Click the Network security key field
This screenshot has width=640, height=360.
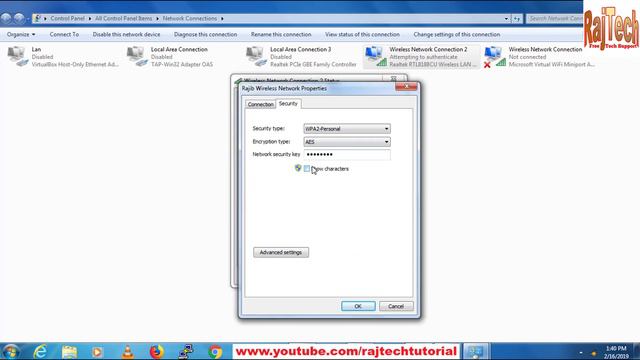347,154
